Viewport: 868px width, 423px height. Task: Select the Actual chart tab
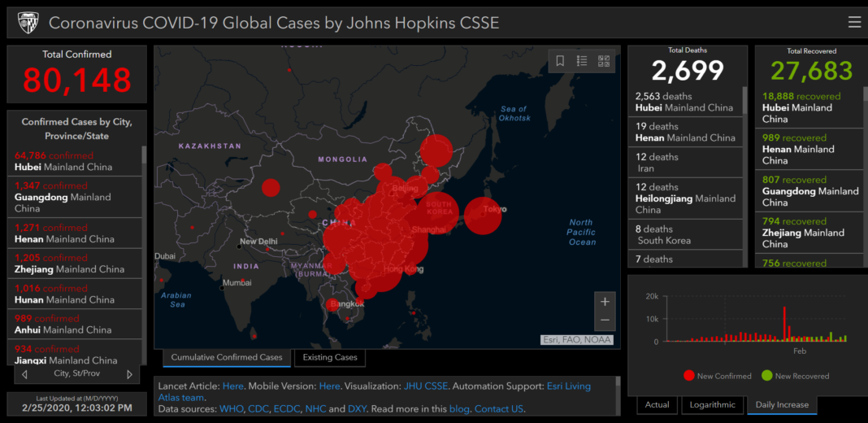(657, 405)
